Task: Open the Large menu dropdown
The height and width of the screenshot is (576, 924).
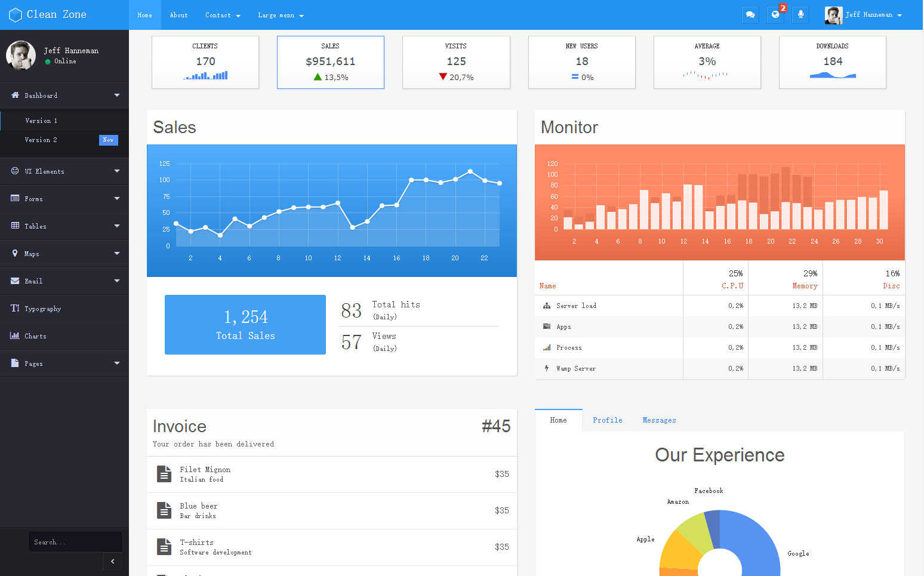Action: (281, 15)
